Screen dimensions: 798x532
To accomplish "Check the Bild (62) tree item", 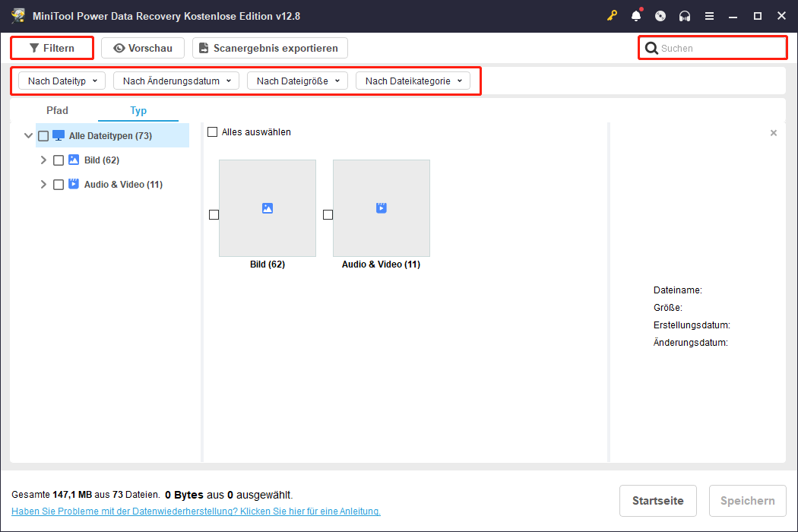I will (x=59, y=160).
